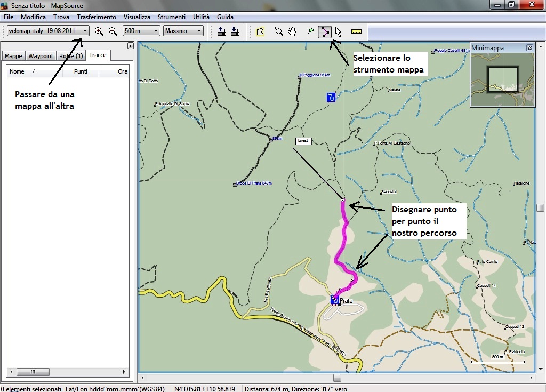Select the Hand pan tool
546x392 pixels.
click(x=292, y=31)
